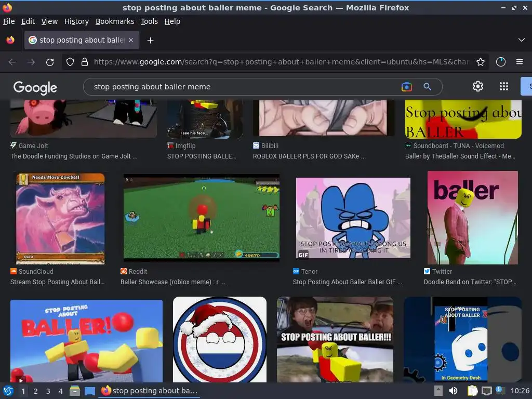Open the History menu
532x399 pixels.
[x=76, y=21]
